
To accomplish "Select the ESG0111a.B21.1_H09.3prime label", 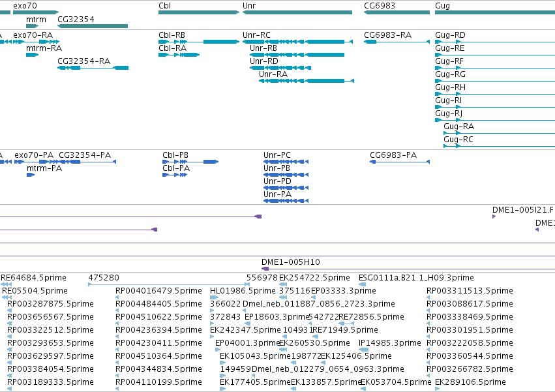I will coord(416,278).
